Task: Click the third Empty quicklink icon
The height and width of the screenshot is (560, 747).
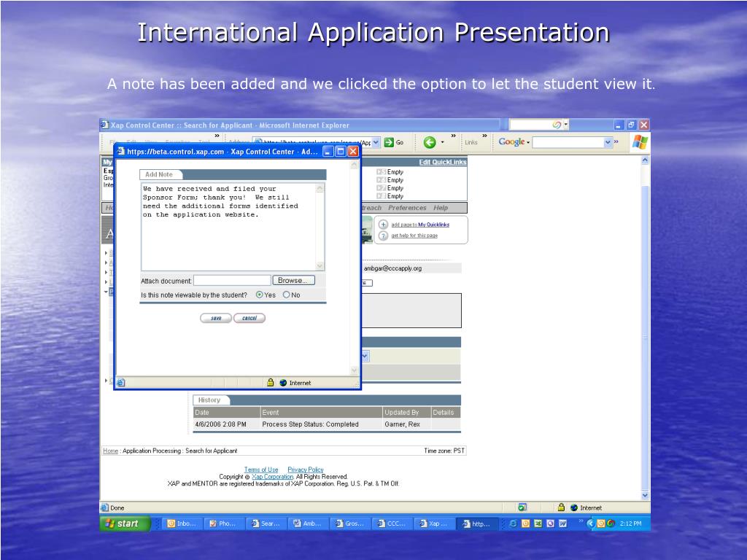Action: pos(381,188)
